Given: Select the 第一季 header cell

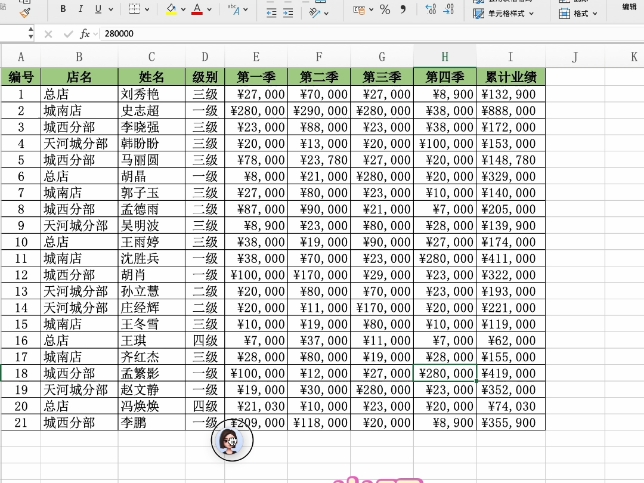Looking at the screenshot, I should pos(256,77).
